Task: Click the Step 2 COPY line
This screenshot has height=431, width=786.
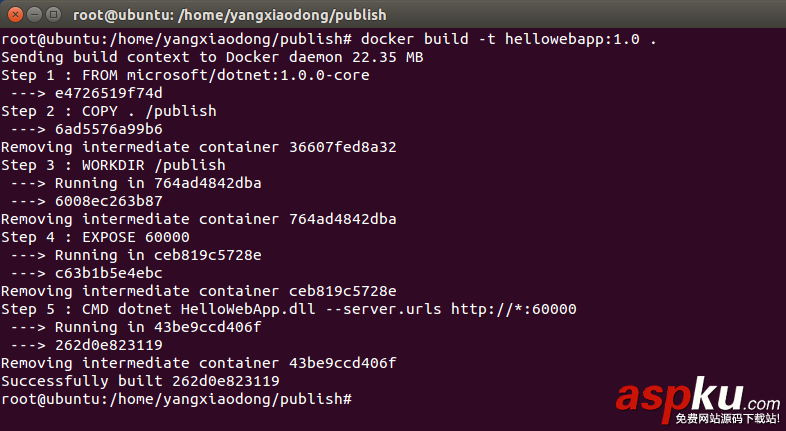Action: tap(108, 111)
